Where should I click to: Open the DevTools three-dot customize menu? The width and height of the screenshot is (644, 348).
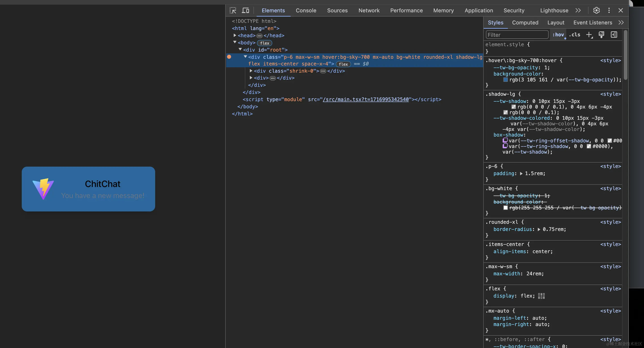pyautogui.click(x=609, y=10)
